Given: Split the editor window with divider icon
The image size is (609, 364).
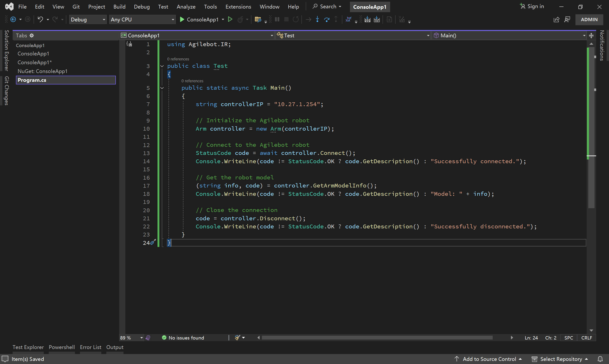Looking at the screenshot, I should (591, 35).
